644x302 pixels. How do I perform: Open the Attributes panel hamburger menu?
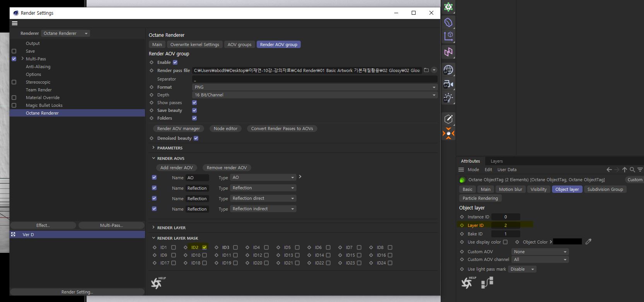pyautogui.click(x=461, y=170)
